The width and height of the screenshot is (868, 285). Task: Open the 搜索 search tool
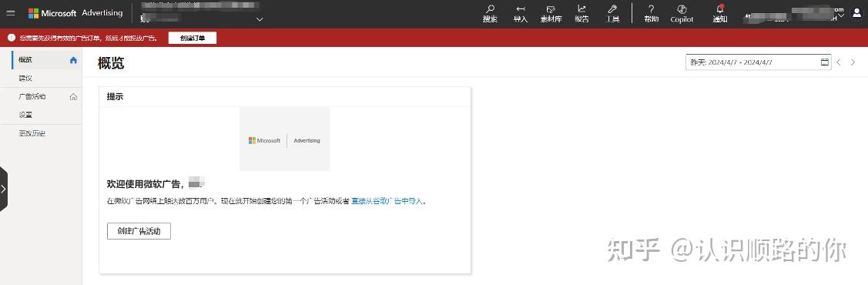[x=490, y=14]
